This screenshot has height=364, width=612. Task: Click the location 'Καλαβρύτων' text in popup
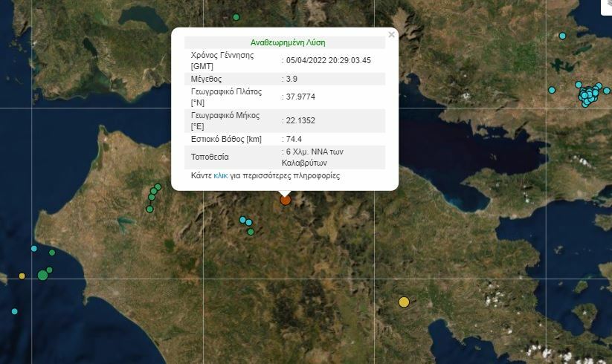tap(305, 162)
